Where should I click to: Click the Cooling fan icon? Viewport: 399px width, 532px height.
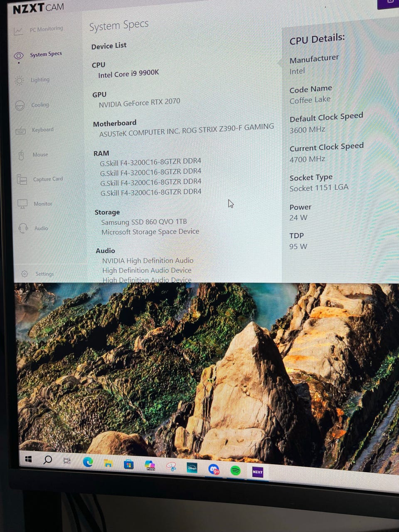pos(20,106)
